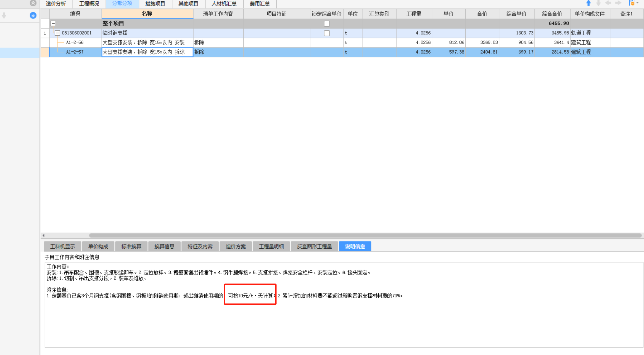The image size is (644, 355).
Task: Click the row number 1 cell
Action: pos(45,33)
